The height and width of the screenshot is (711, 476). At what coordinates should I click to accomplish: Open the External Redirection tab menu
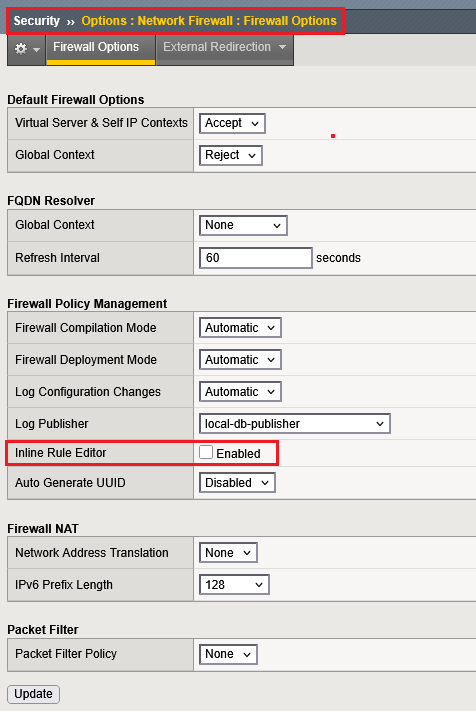pyautogui.click(x=225, y=49)
